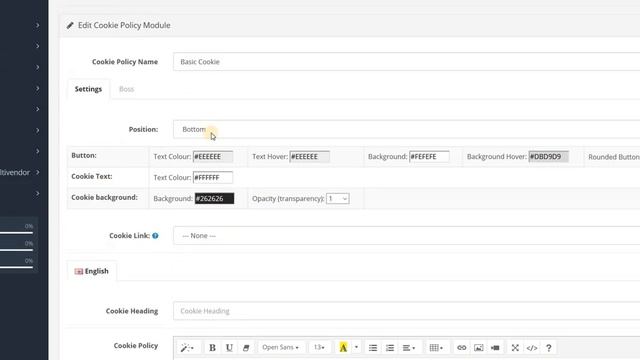Toggle underline formatting in editor
This screenshot has width=640, height=360.
click(229, 348)
